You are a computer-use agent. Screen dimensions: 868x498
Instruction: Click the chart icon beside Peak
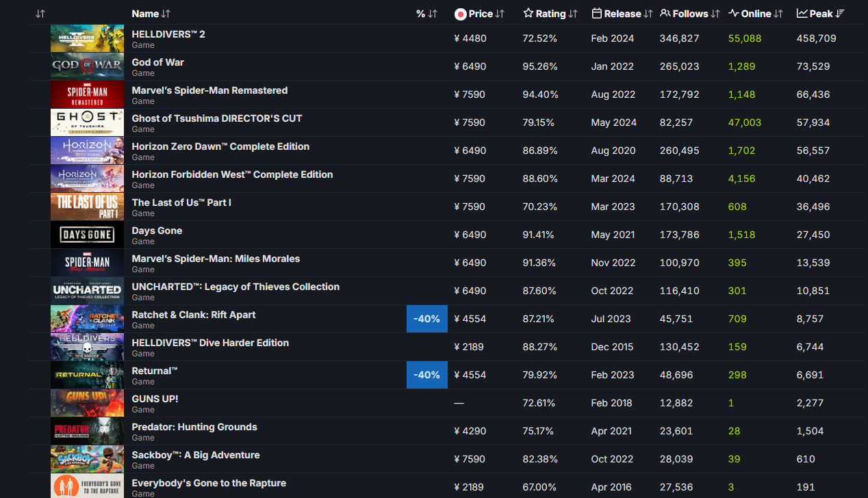coord(802,14)
